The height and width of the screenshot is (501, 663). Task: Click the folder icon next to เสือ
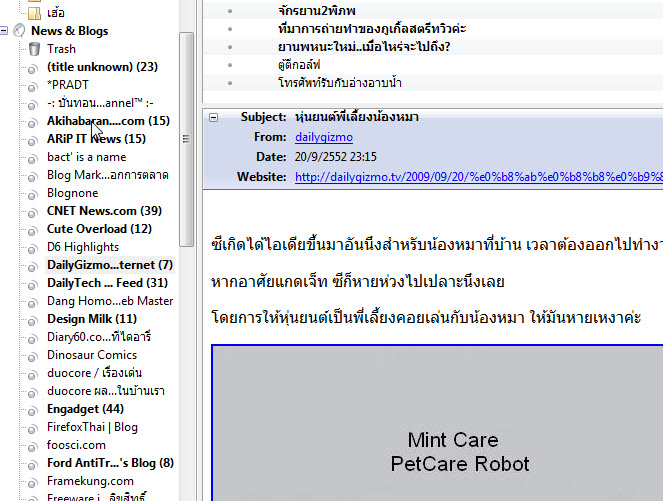(x=34, y=13)
